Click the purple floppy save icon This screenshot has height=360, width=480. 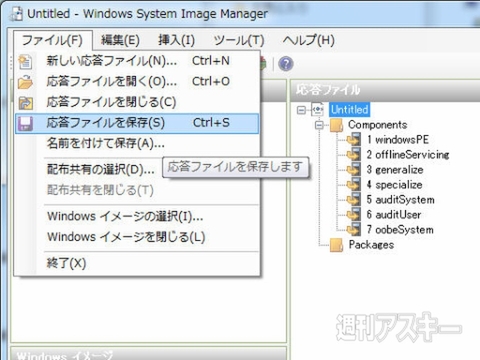[25, 123]
